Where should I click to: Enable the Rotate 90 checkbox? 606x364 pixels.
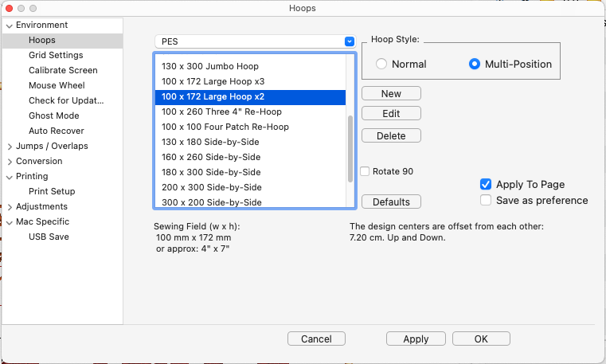click(x=365, y=171)
